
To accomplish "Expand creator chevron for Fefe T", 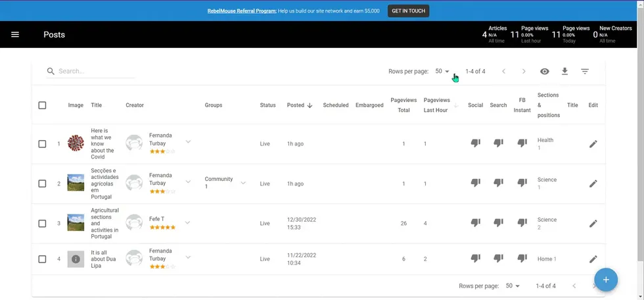I will point(188,223).
